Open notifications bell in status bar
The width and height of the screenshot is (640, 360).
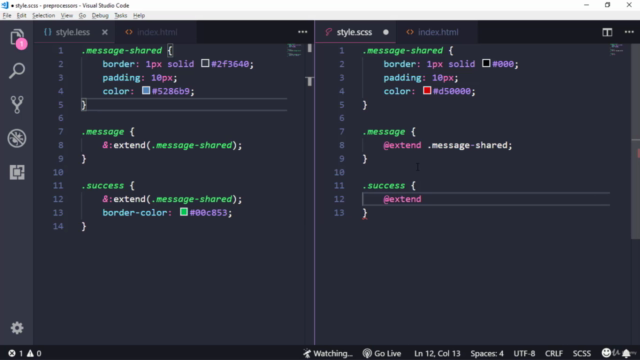coord(626,353)
